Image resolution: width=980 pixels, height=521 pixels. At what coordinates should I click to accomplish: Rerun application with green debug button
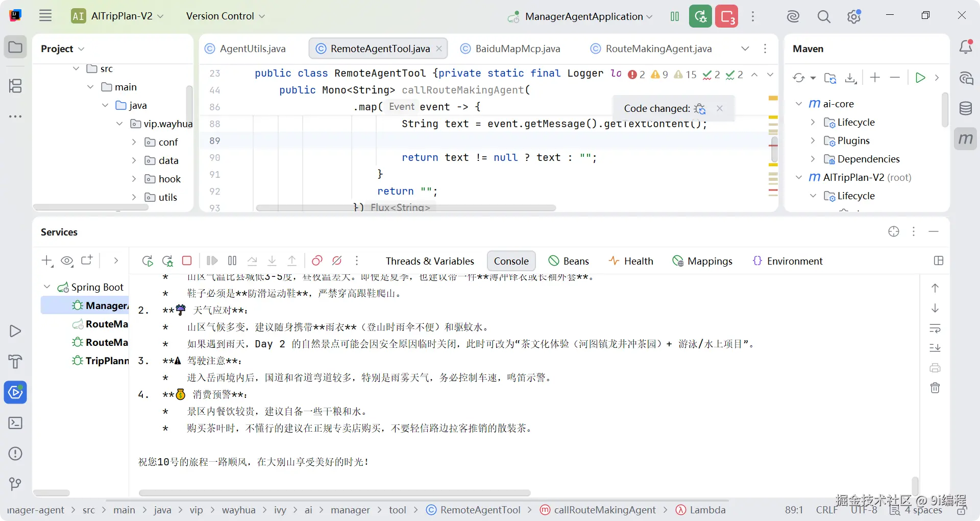click(x=700, y=16)
